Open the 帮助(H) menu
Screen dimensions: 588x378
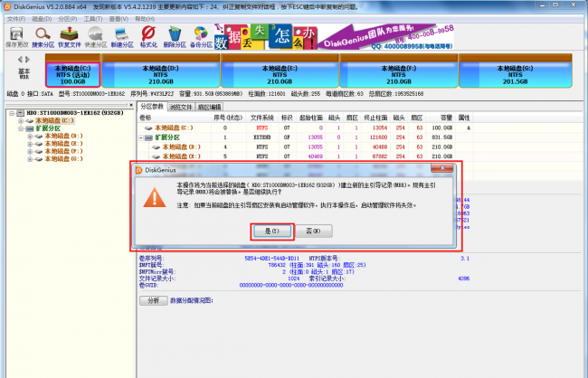coord(145,19)
